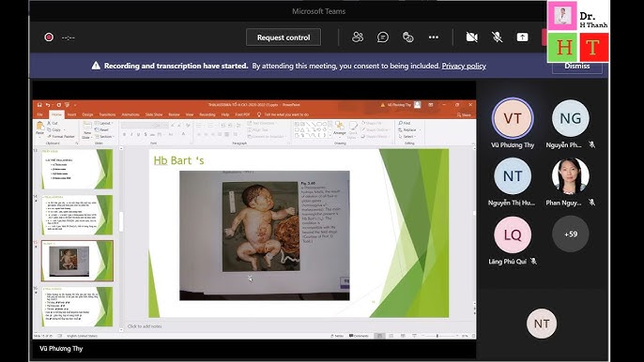Toggle Underline formatting in Font group
Image resolution: width=644 pixels, height=362 pixels.
pos(138,135)
